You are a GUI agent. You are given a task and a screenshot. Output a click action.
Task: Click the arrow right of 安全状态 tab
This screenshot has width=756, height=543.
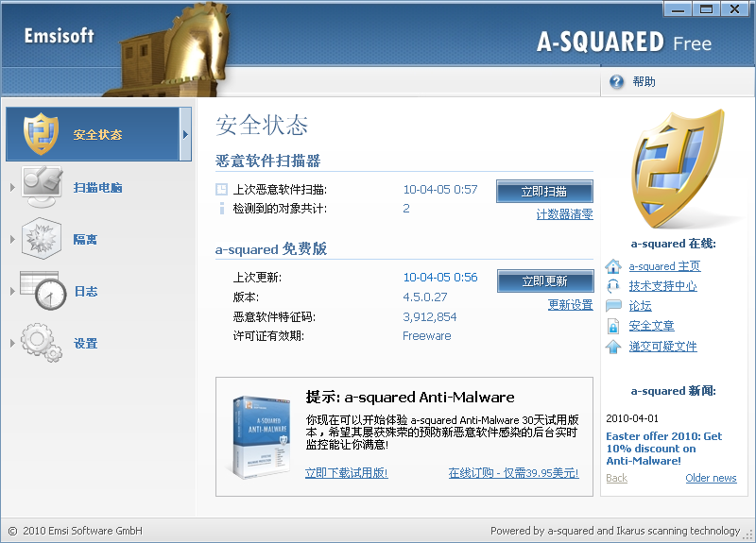point(185,134)
